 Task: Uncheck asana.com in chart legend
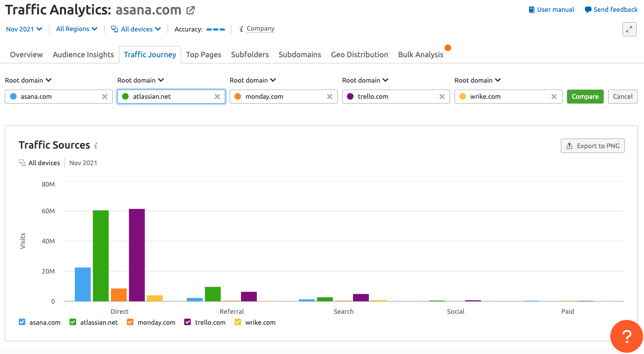pos(22,322)
